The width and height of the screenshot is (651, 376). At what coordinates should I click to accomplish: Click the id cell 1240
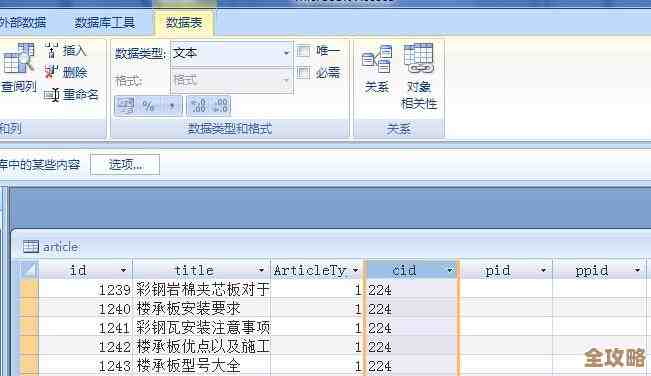pos(86,309)
